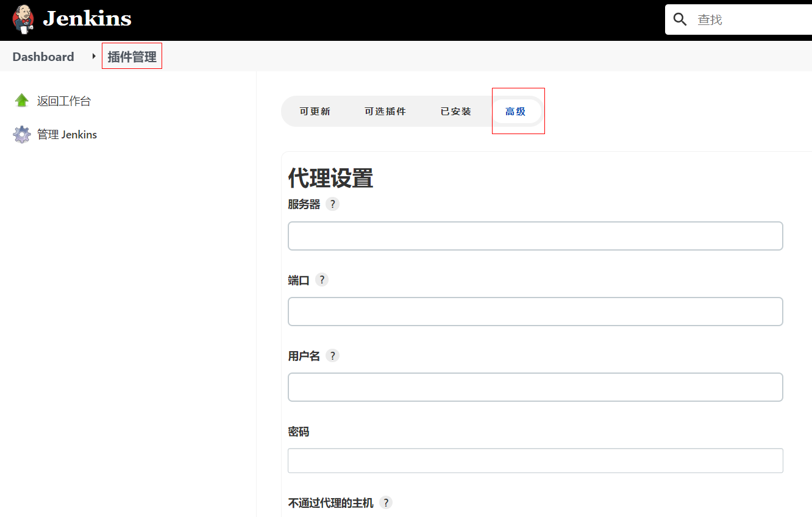Click inside the 服务器 input field
This screenshot has width=812, height=517.
(535, 236)
